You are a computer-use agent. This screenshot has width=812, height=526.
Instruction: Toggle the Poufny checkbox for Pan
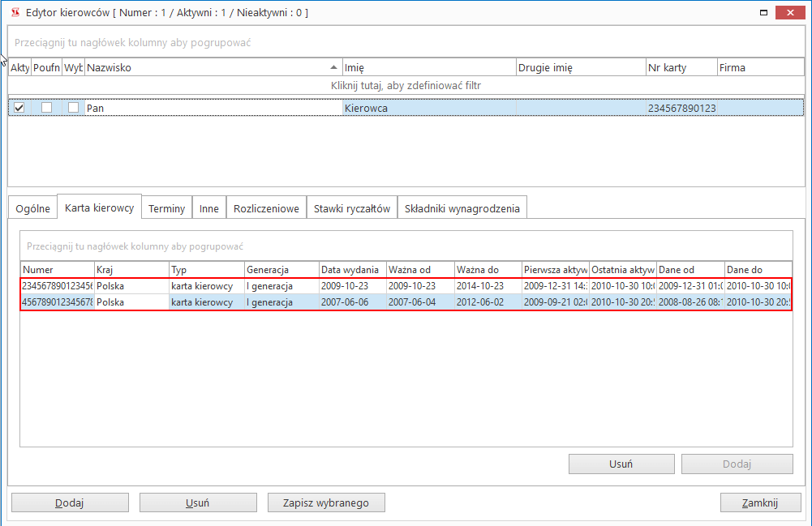(x=46, y=108)
